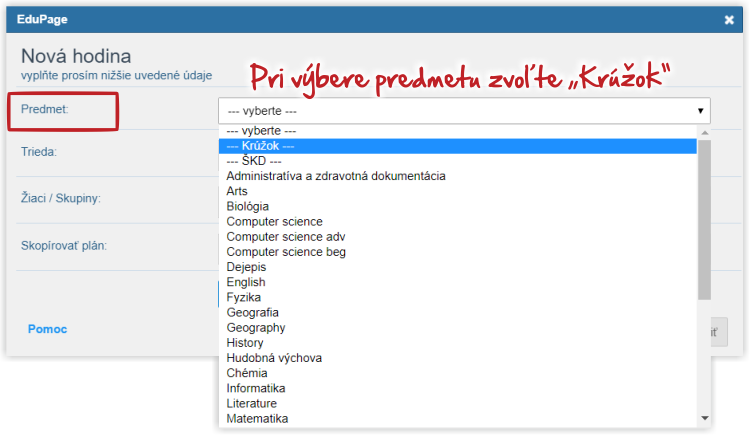750x435 pixels.
Task: Choose Computer science option
Action: tap(458, 222)
